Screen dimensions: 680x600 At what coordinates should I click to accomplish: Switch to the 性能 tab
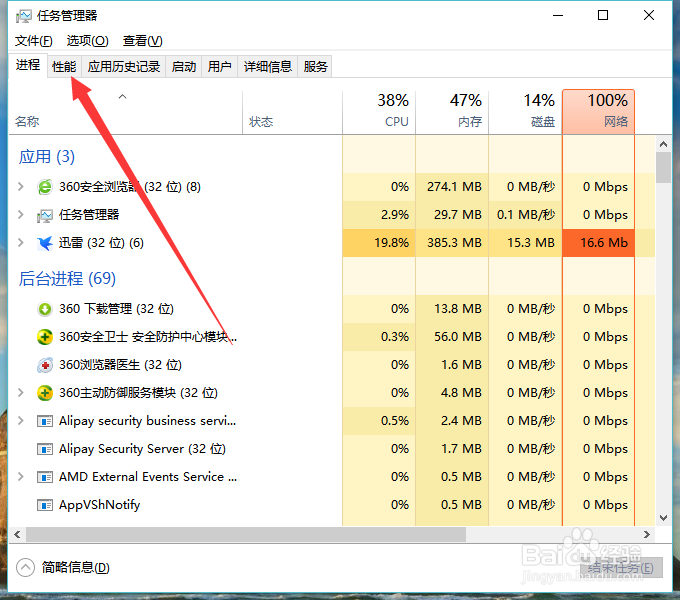click(x=64, y=67)
